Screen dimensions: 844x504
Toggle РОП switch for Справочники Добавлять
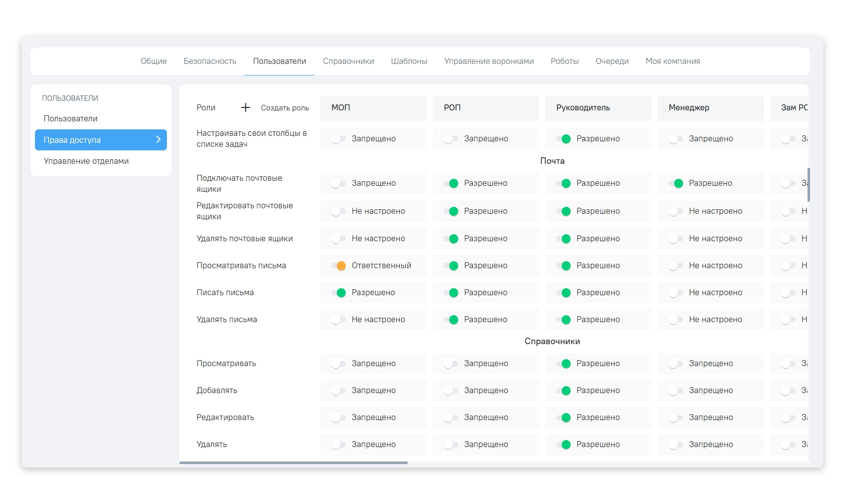pos(451,391)
